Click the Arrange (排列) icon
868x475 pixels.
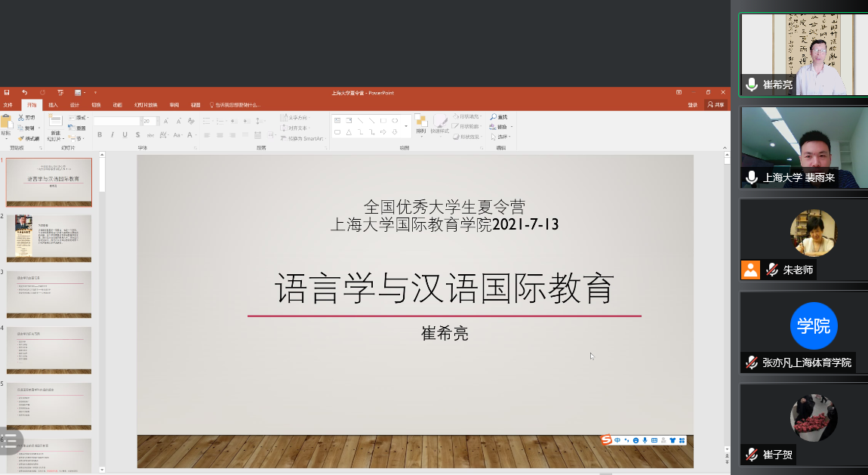pyautogui.click(x=420, y=123)
